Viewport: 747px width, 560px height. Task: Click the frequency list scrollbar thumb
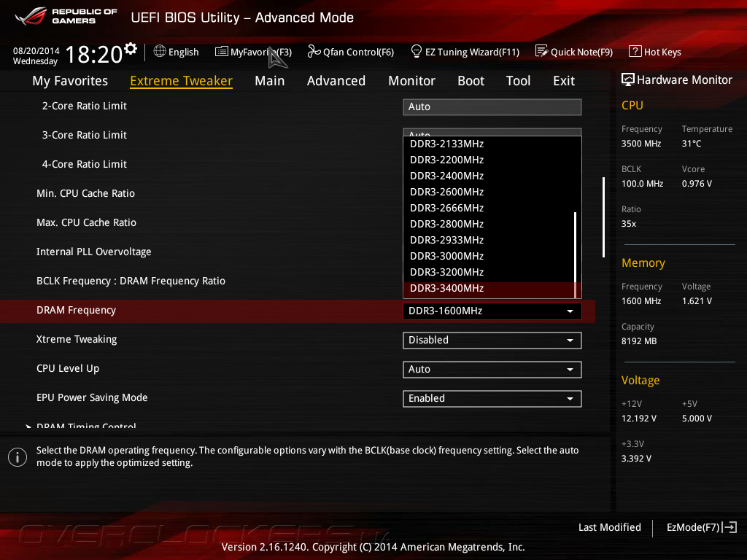(x=576, y=254)
